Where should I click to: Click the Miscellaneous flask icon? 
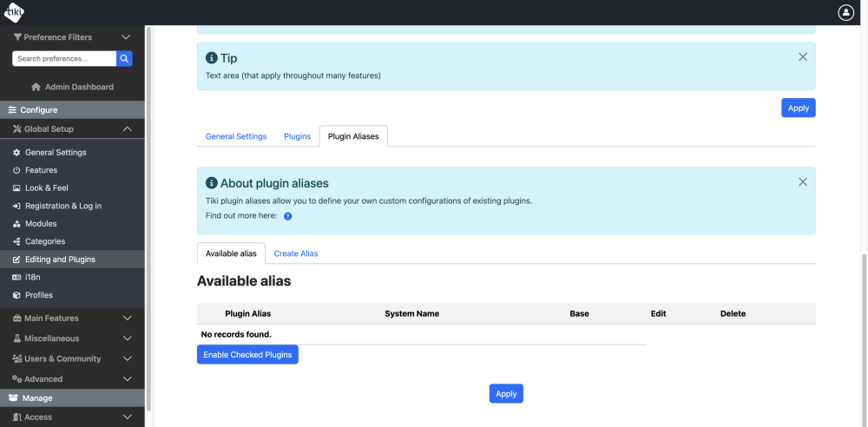click(x=16, y=338)
